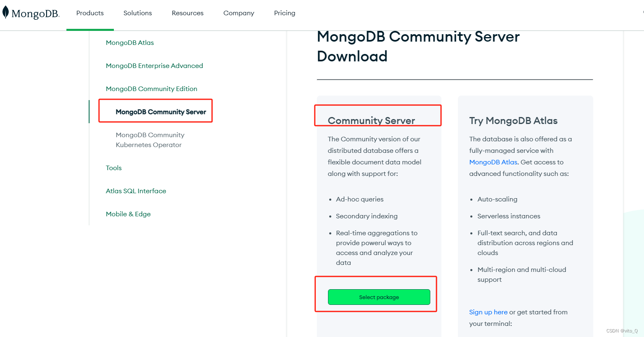
Task: Open the Tools sidebar link
Action: [113, 168]
